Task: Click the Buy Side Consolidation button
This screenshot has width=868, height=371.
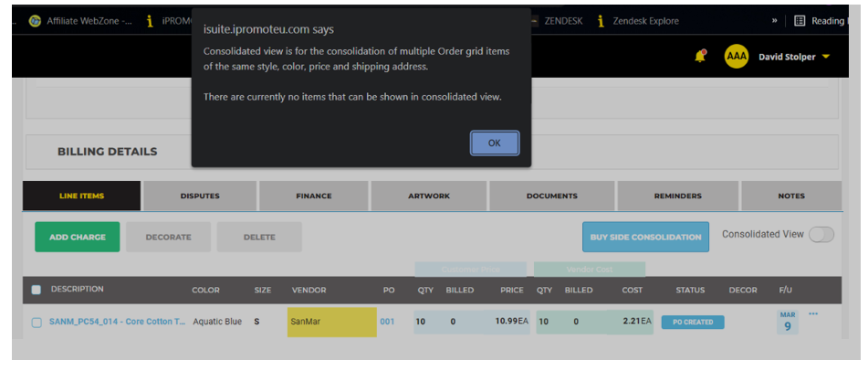Action: (x=645, y=237)
